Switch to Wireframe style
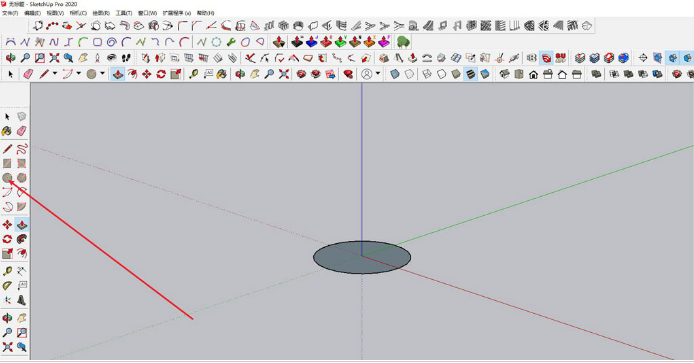The width and height of the screenshot is (694, 363). pyautogui.click(x=427, y=74)
